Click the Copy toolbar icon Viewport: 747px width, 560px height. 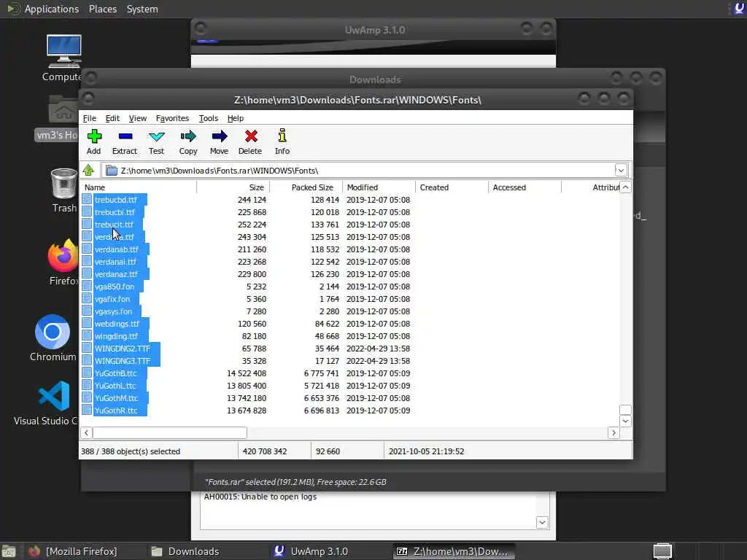(187, 136)
